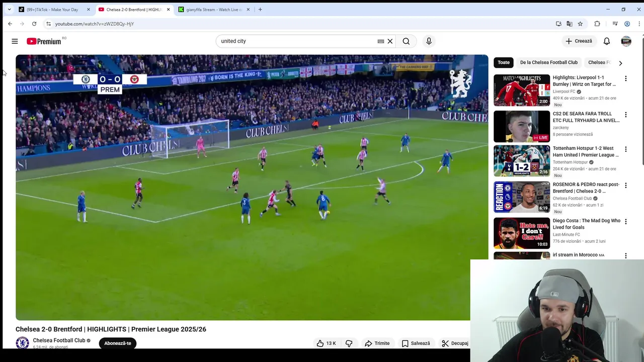Clear the search box text with X
The height and width of the screenshot is (362, 644).
click(390, 41)
